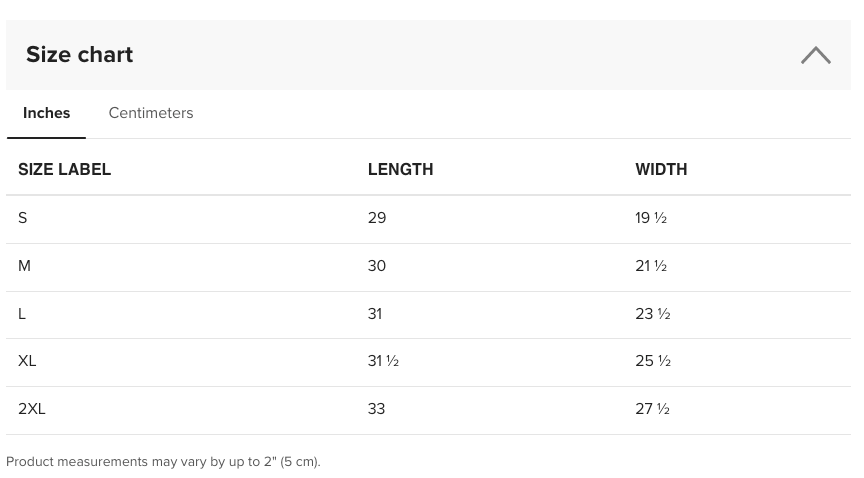This screenshot has width=864, height=478.
Task: Select the 2XL size row label
Action: (x=32, y=409)
